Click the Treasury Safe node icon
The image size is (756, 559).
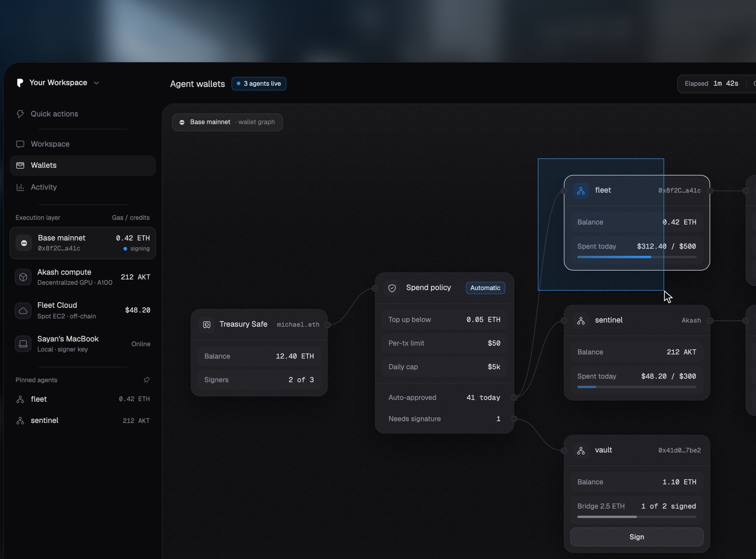coord(207,325)
